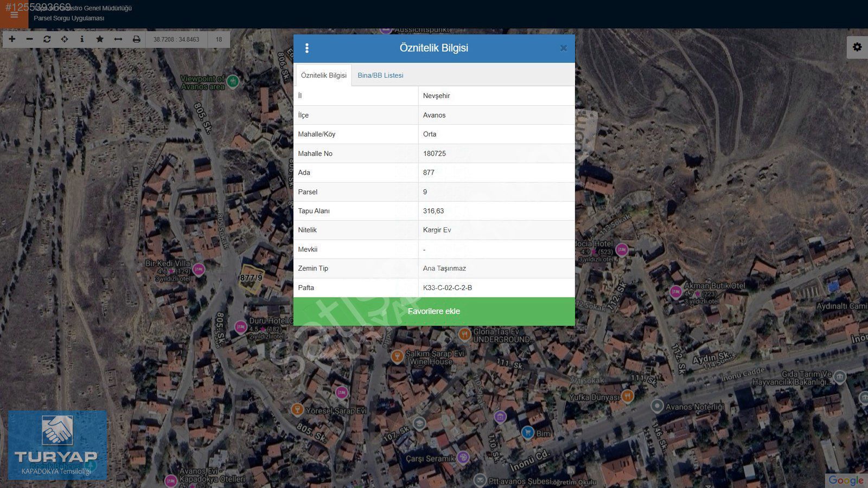Select the info query tool icon
The width and height of the screenshot is (868, 488).
(82, 39)
